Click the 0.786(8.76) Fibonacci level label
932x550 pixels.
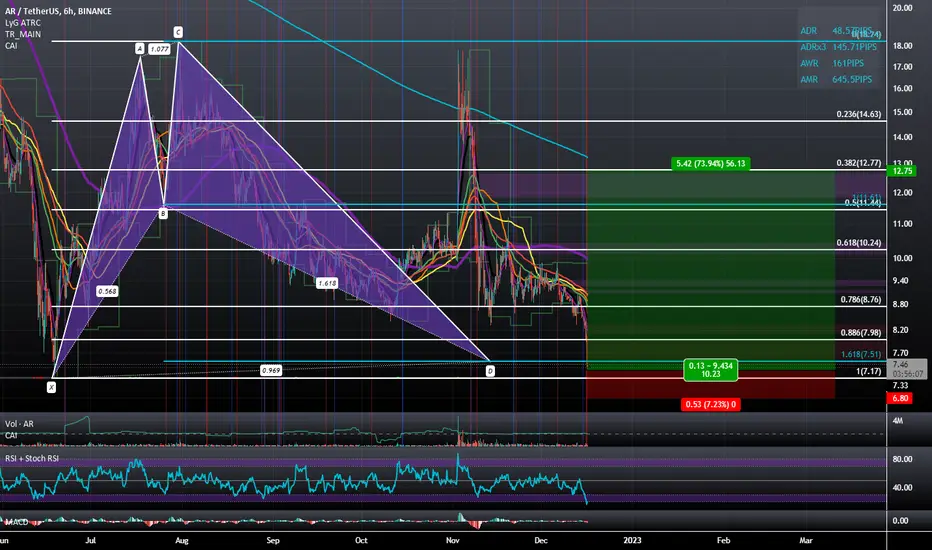click(861, 300)
